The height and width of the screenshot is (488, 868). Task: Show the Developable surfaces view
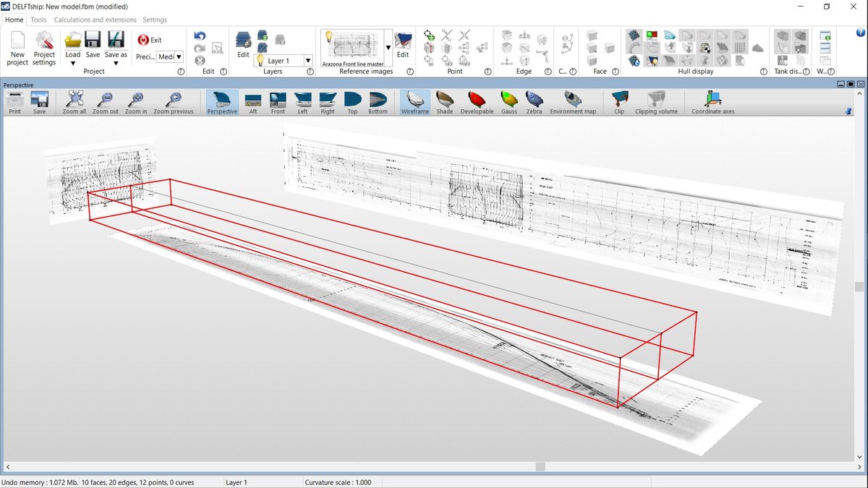coord(477,102)
